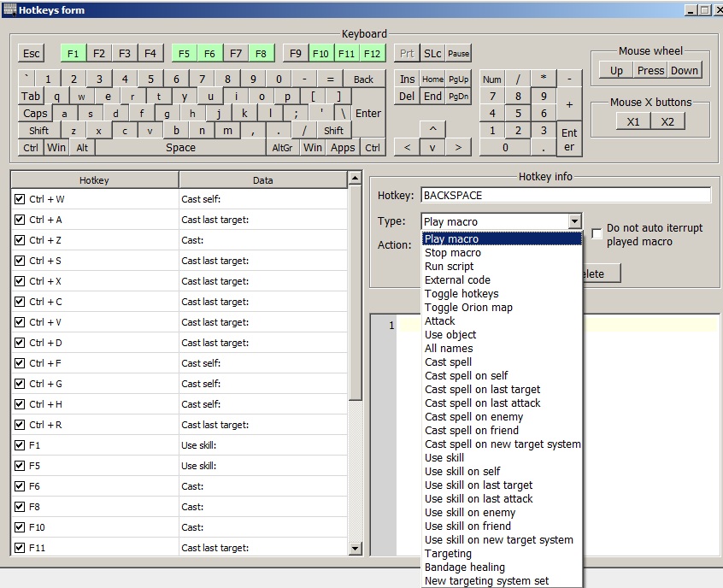The image size is (723, 588).
Task: Click the Hotkeys form title bar icon
Action: pos(9,9)
